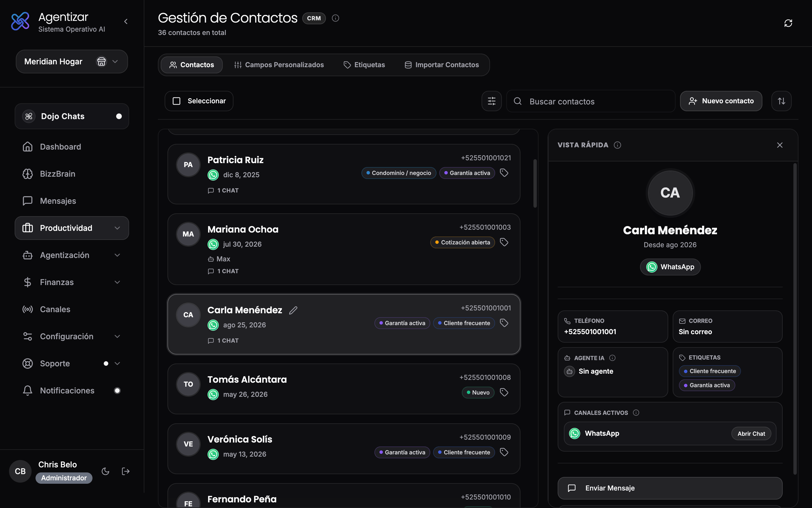Refresh the contacts list

click(x=788, y=23)
